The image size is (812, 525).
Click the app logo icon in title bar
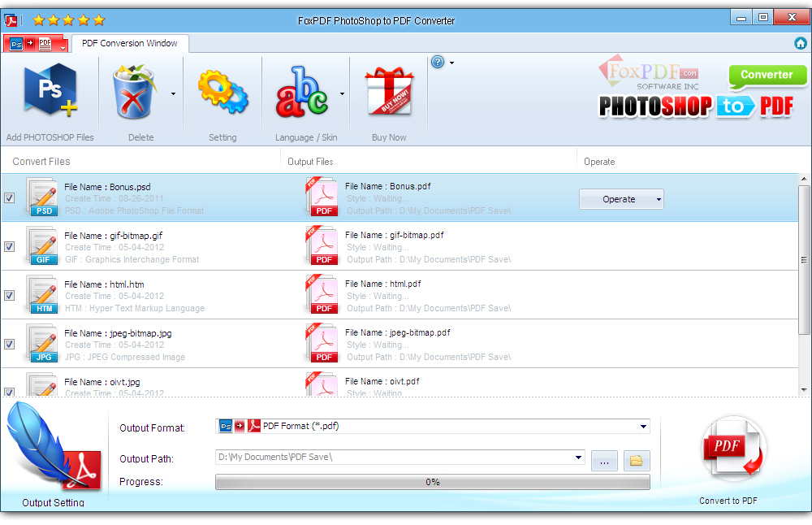pyautogui.click(x=11, y=21)
